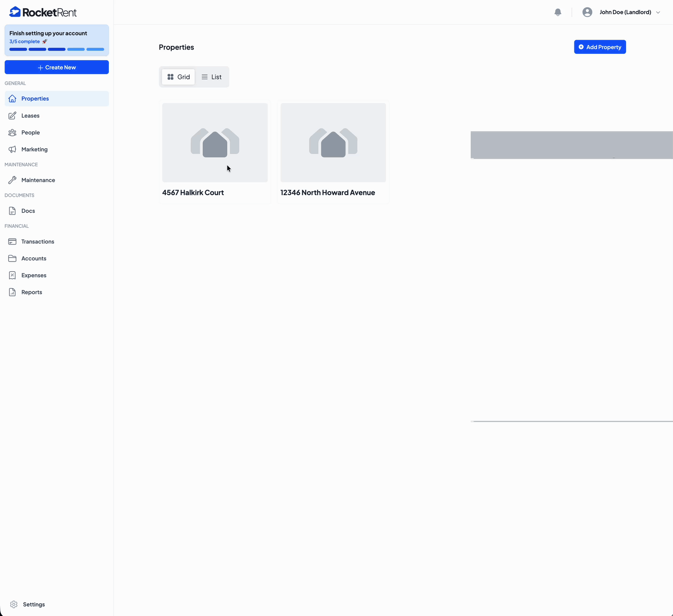Viewport: 673px width, 616px height.
Task: Click the plus icon on Add Property
Action: [581, 47]
